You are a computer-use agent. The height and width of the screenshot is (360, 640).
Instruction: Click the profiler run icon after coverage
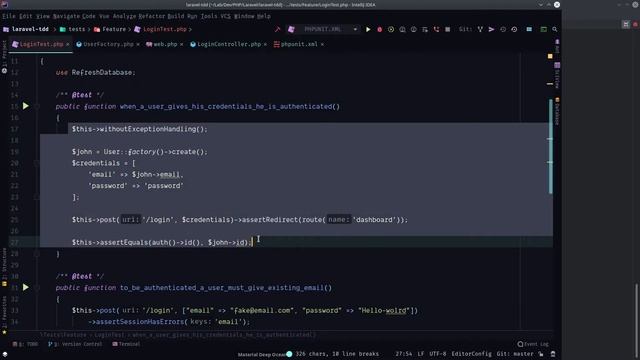402,29
